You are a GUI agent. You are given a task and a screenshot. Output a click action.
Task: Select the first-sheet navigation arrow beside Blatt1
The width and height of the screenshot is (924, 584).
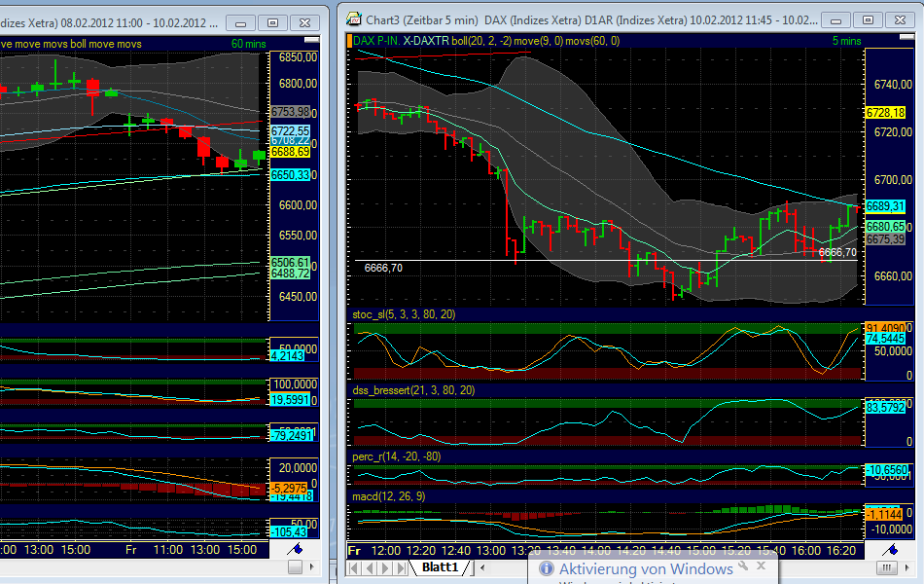(x=353, y=567)
